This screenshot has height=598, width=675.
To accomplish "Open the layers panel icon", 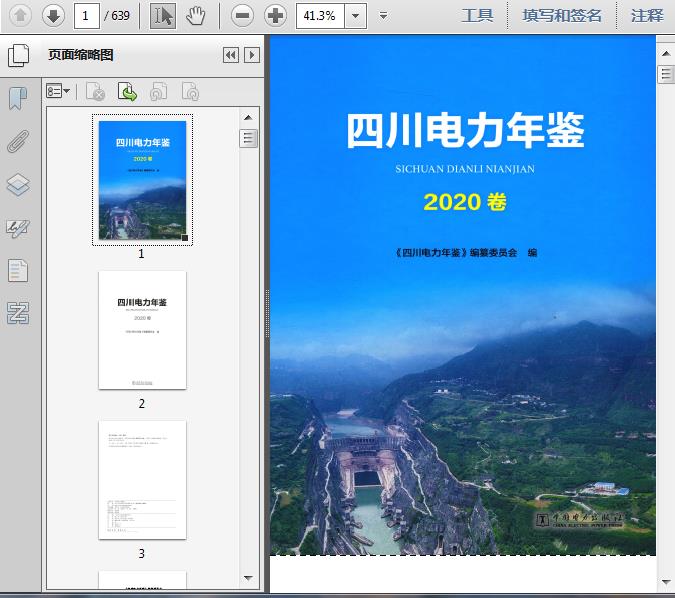I will click(18, 185).
